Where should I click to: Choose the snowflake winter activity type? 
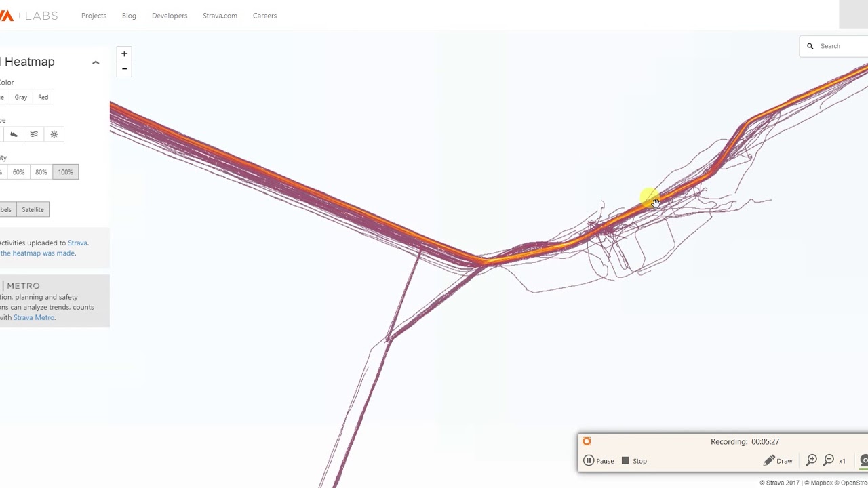(54, 134)
